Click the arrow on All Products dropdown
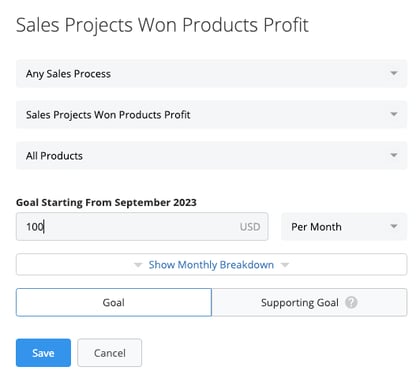 coord(394,155)
